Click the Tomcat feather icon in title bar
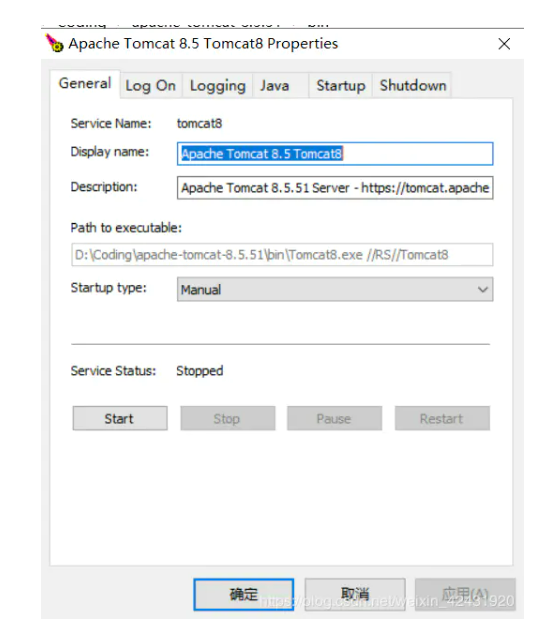Image resolution: width=546 pixels, height=621 pixels. coord(54,43)
